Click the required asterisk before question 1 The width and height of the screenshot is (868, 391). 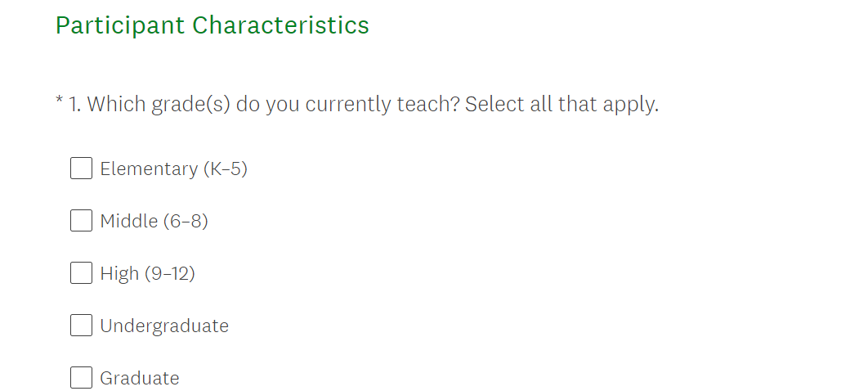[x=59, y=102]
